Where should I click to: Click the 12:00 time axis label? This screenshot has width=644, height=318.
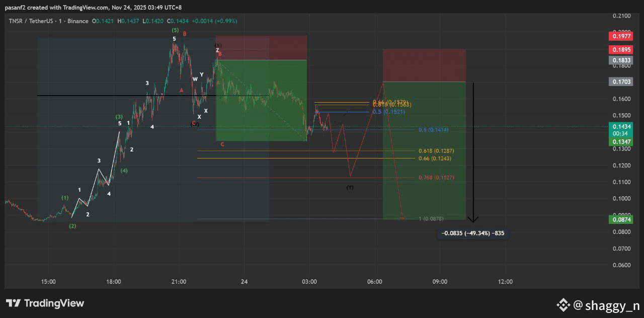505,282
